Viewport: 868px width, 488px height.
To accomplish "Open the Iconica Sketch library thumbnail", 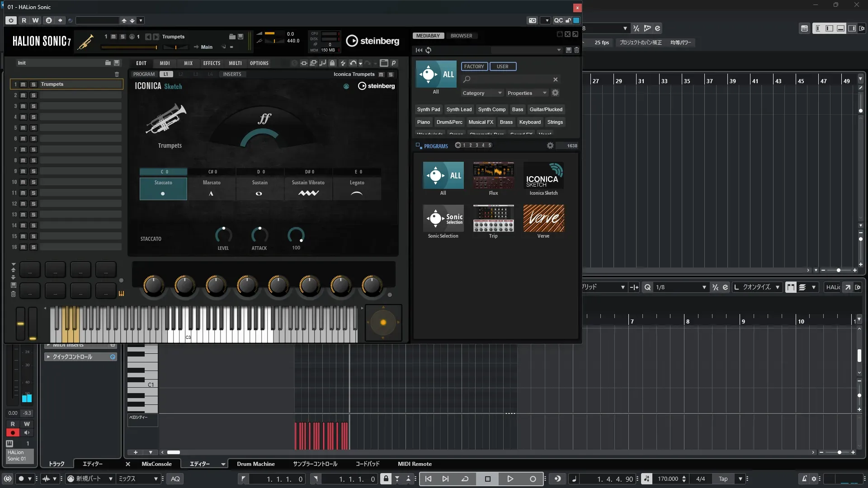I will coord(543,176).
